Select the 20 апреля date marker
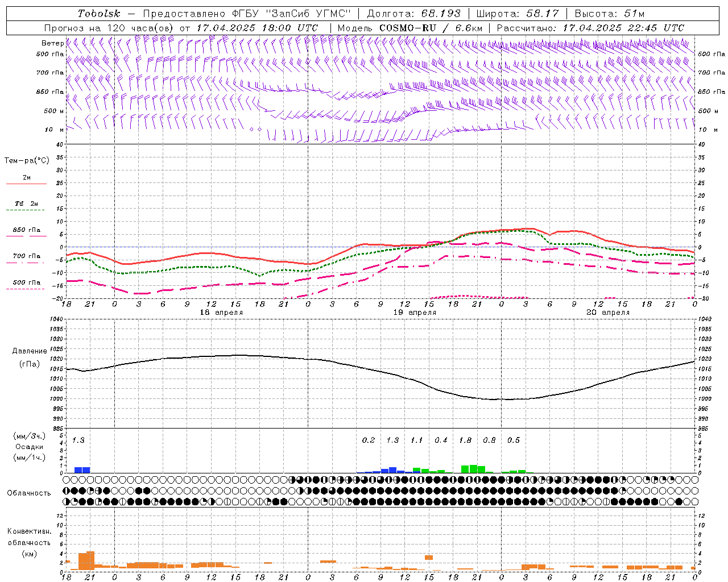 click(x=608, y=313)
